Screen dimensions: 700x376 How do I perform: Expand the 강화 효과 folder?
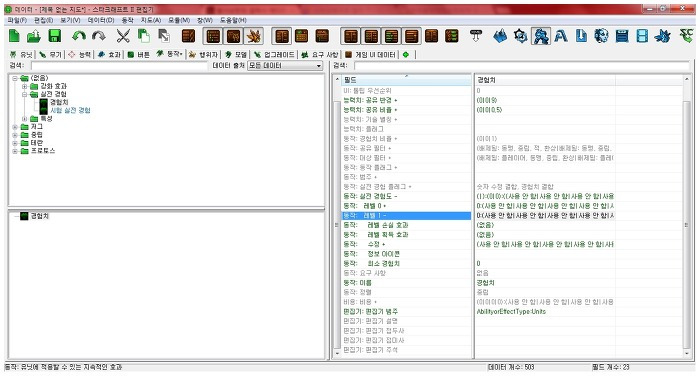(25, 86)
